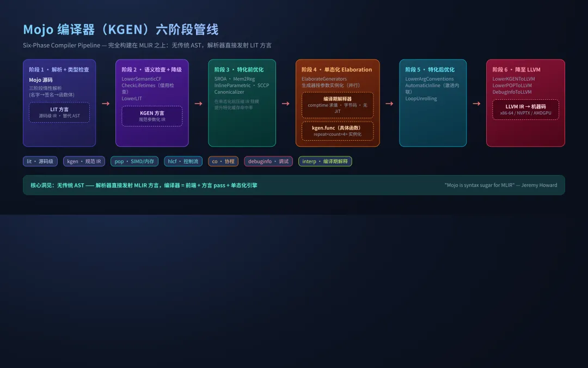The width and height of the screenshot is (588, 368).
Task: Select the '阶段 4 · 单态化 Elaboration' heading
Action: coord(337,69)
